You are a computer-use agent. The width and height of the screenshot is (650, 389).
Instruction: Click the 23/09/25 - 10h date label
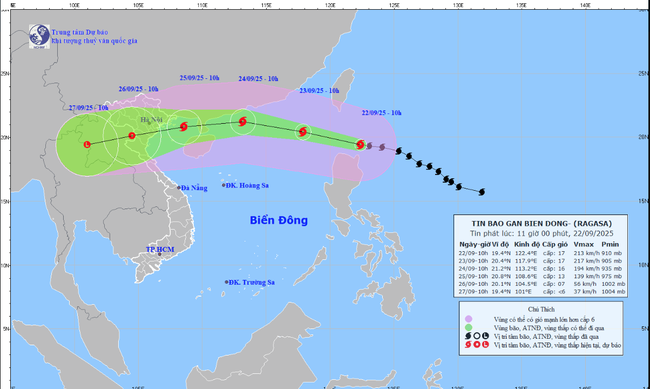click(x=319, y=91)
